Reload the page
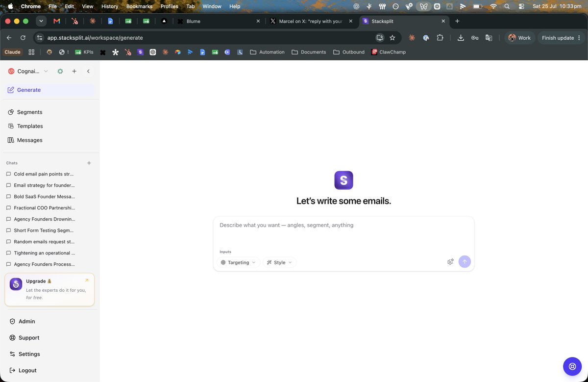588x382 pixels. click(x=23, y=38)
